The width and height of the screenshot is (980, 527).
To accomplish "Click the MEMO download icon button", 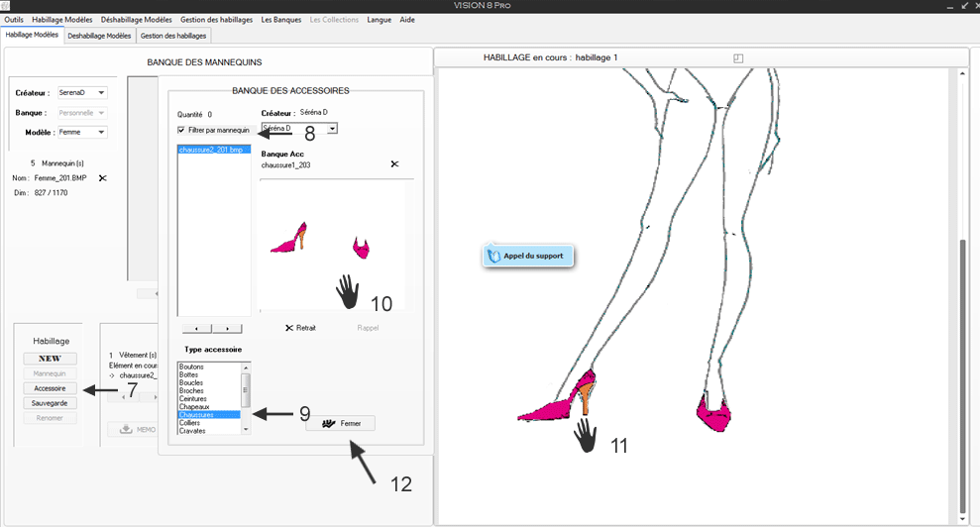I will pyautogui.click(x=126, y=429).
